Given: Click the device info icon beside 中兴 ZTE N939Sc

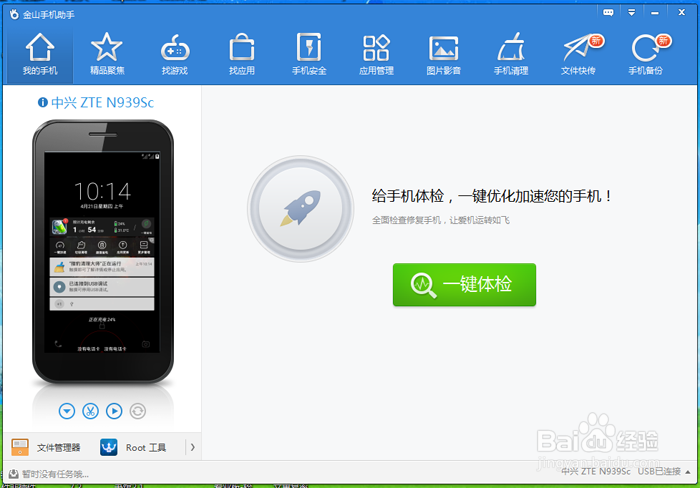Looking at the screenshot, I should pyautogui.click(x=42, y=103).
